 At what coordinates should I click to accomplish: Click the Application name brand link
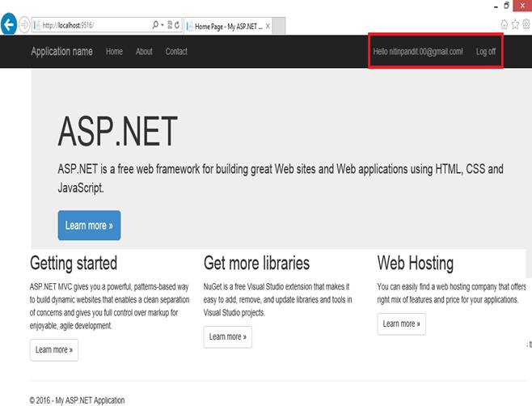[61, 51]
